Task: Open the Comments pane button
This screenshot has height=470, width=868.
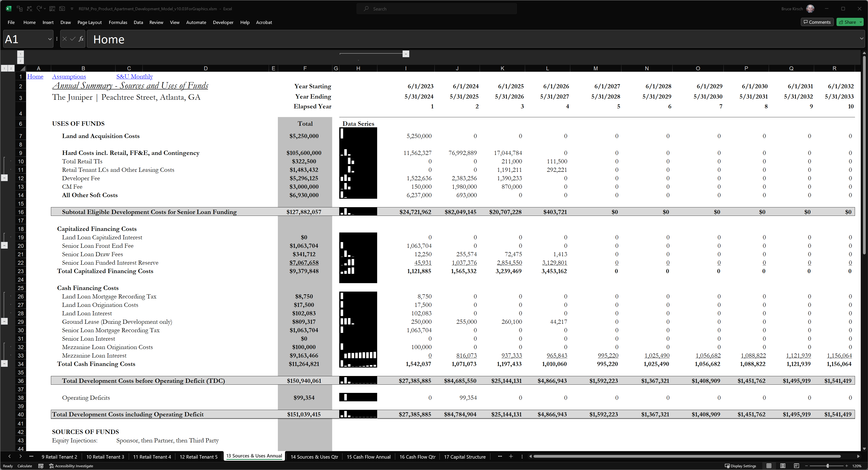Action: point(817,22)
